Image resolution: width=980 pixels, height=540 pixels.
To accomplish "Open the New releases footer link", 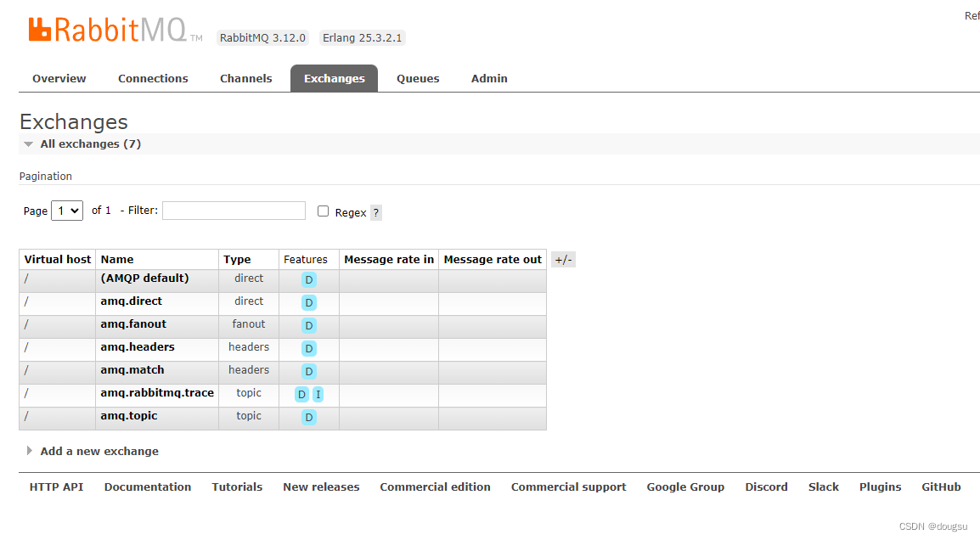I will point(321,487).
